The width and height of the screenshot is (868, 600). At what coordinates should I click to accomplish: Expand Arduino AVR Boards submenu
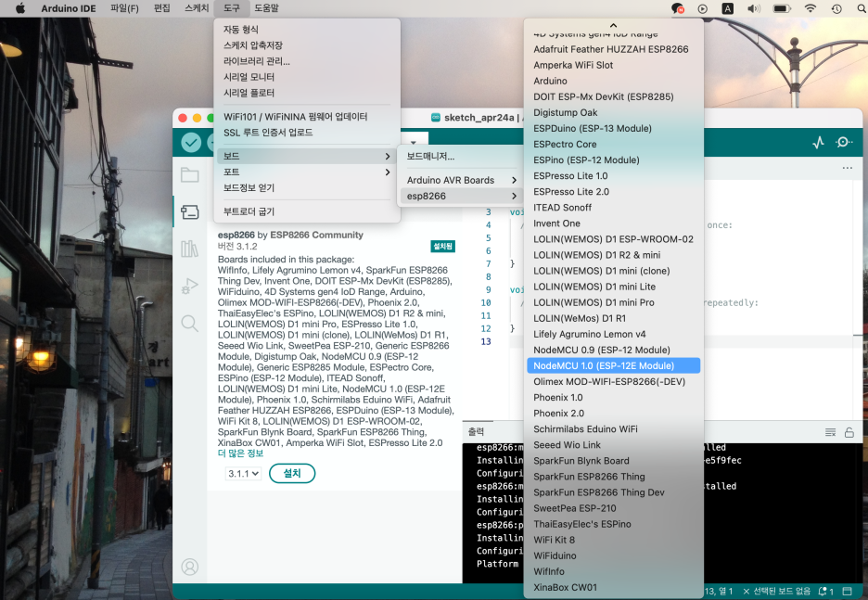(462, 180)
